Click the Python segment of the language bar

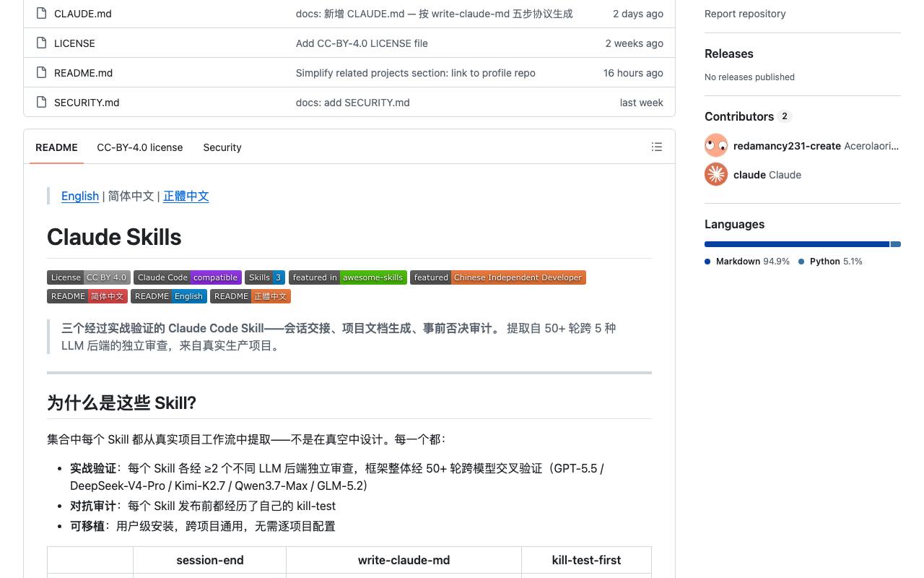896,244
